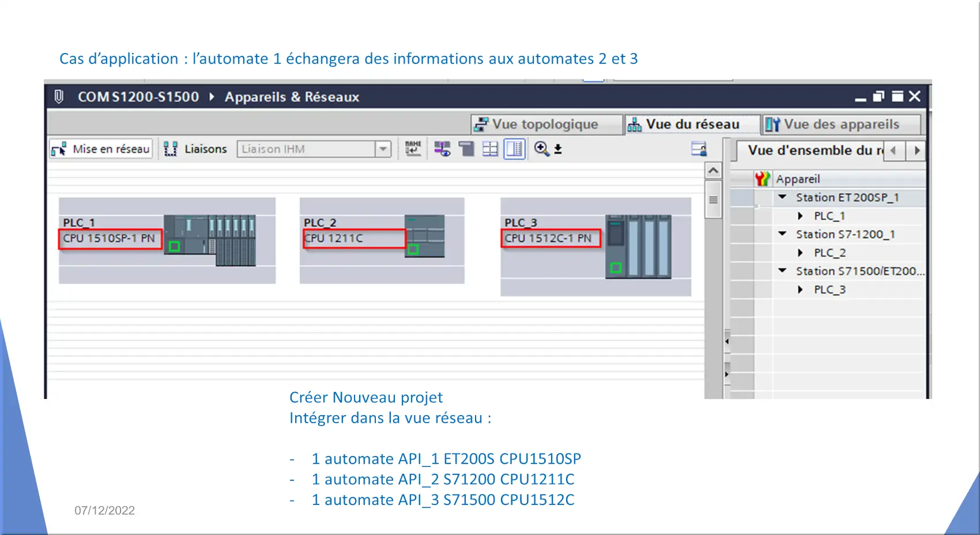Toggle the highlighted split-view toolbar icon
Viewport: 980px width, 535px height.
click(x=514, y=149)
